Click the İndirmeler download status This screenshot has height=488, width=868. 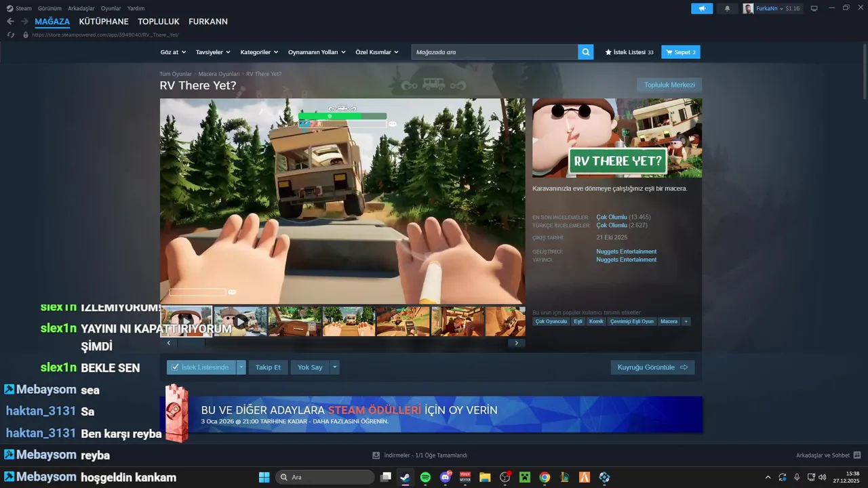tap(420, 455)
